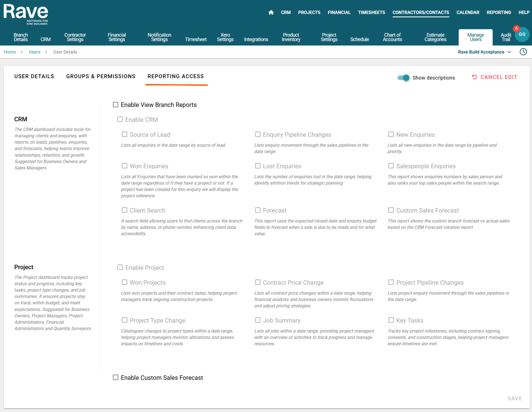The image size is (532, 412).
Task: Open the Audit Trail settings tab
Action: point(505,37)
